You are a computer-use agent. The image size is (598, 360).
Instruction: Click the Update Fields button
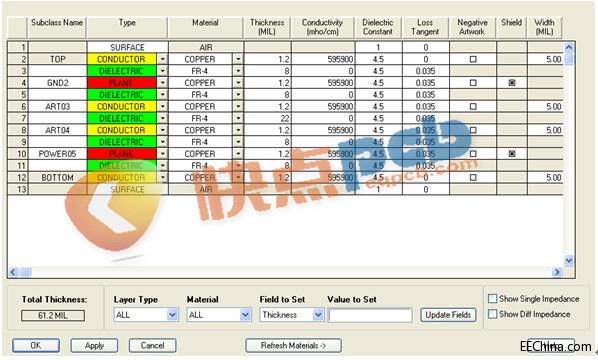point(448,315)
